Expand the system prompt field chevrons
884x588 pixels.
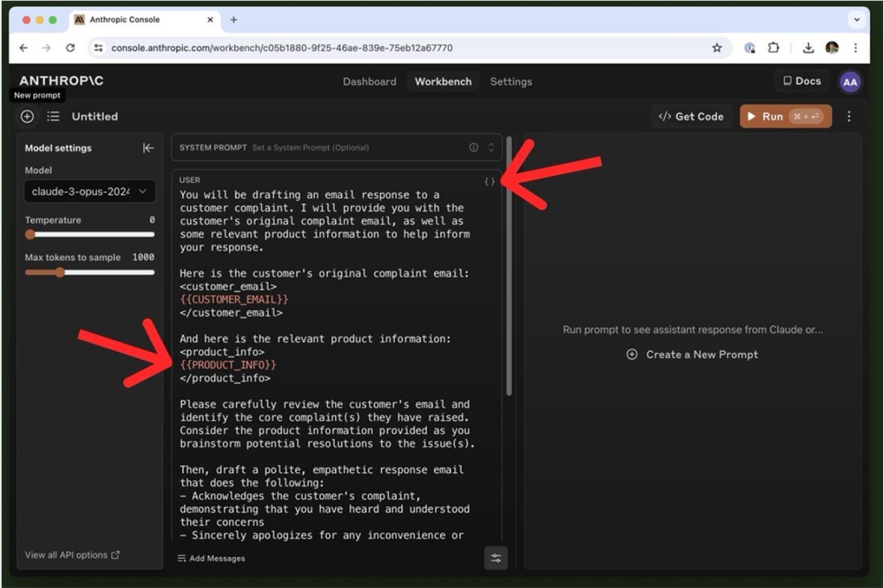coord(491,147)
